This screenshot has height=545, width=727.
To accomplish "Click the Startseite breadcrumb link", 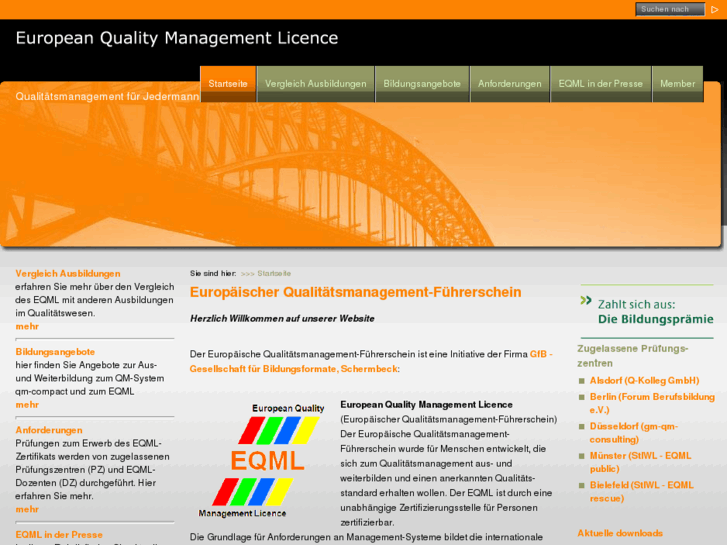I will pos(274,274).
